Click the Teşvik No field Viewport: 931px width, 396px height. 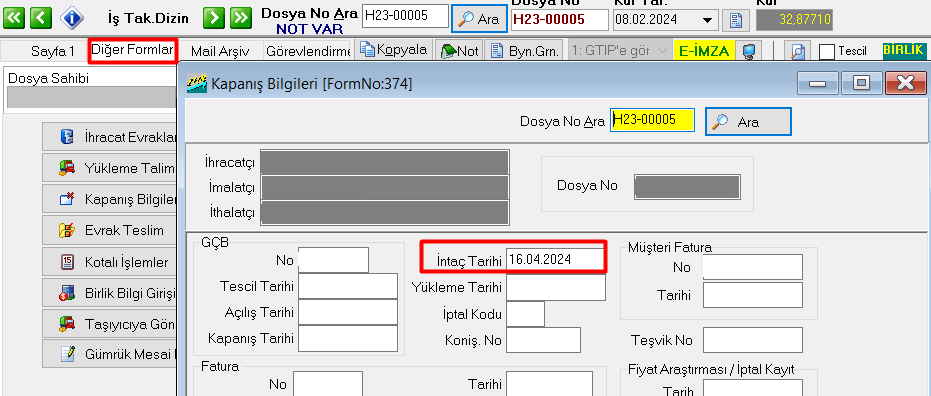752,340
